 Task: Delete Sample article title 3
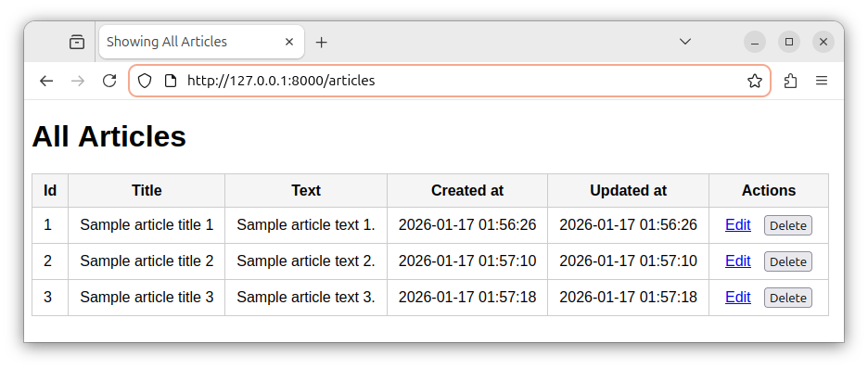tap(788, 298)
